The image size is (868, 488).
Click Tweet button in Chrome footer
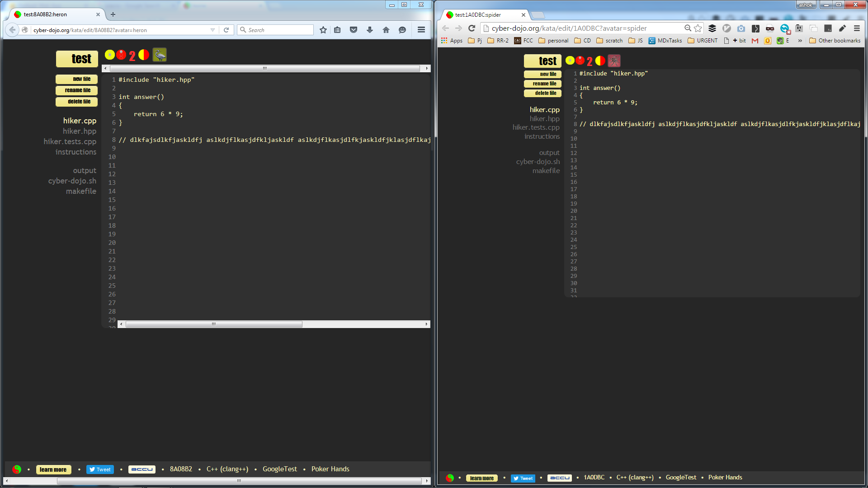(523, 478)
